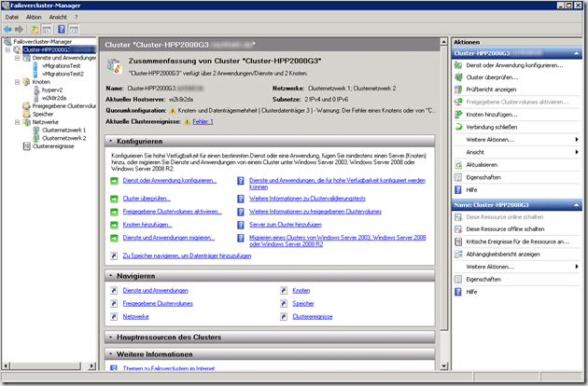Open second Weitere Aktionen submenu
The height and width of the screenshot is (386, 588).
[517, 267]
